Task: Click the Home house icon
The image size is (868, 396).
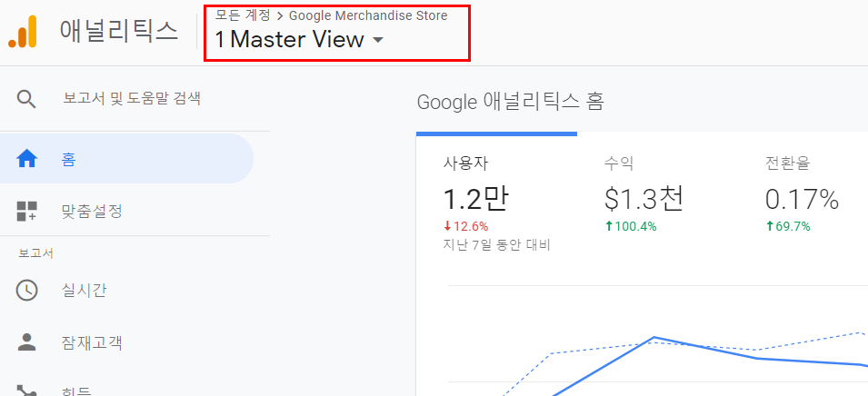Action: [x=26, y=160]
